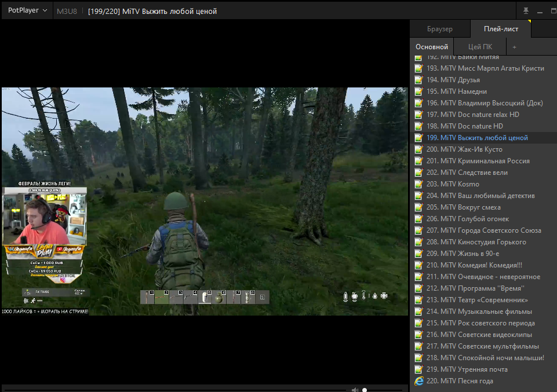Select 205. MiTV Вокруг смеха entry

click(483, 207)
